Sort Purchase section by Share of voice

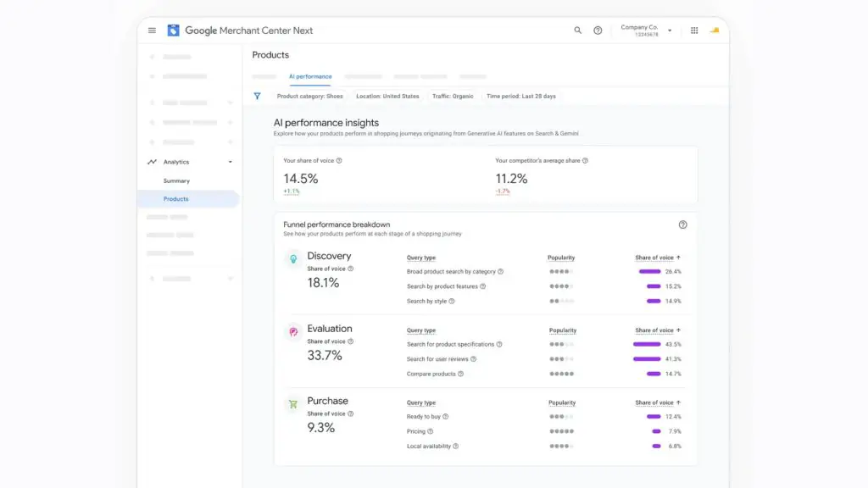[x=658, y=402]
